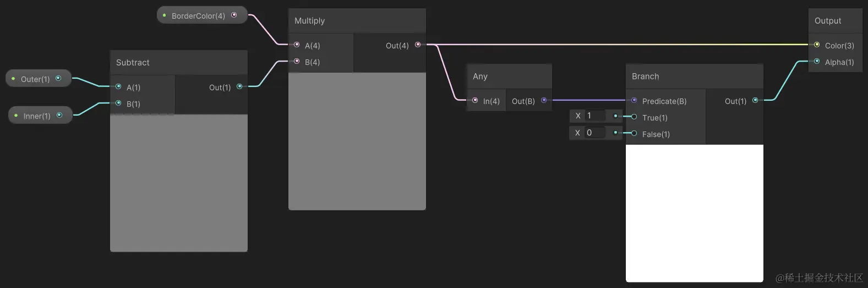Click the green dot on Inner(1) pill
The height and width of the screenshot is (288, 868).
pyautogui.click(x=16, y=116)
